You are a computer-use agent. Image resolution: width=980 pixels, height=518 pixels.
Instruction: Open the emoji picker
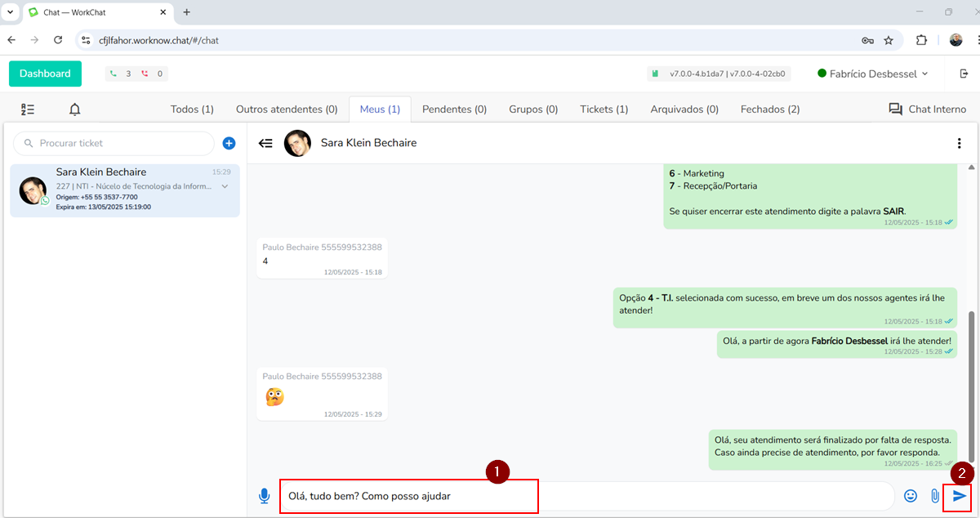pyautogui.click(x=911, y=496)
